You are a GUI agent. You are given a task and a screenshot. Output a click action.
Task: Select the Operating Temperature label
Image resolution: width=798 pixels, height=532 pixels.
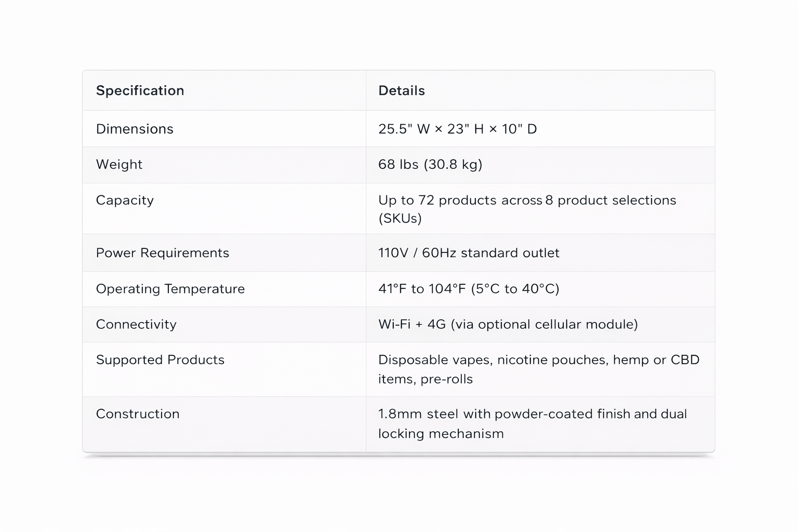point(170,288)
